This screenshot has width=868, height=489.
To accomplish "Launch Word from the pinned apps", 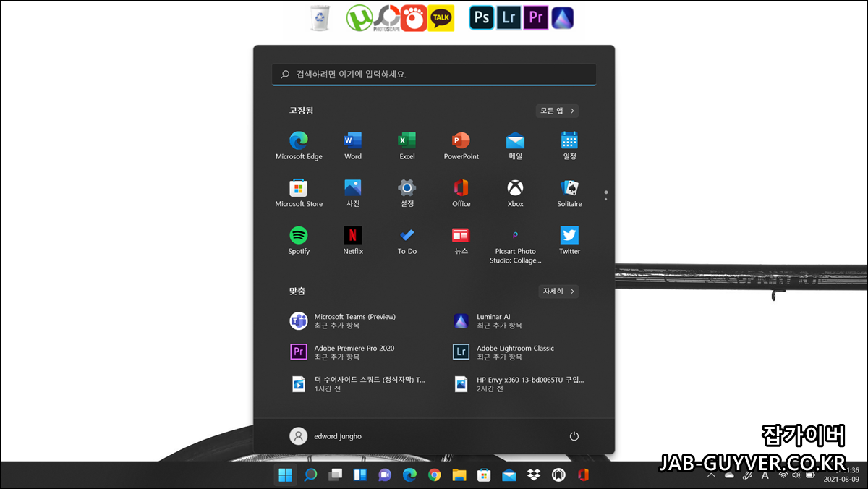I will [x=353, y=145].
